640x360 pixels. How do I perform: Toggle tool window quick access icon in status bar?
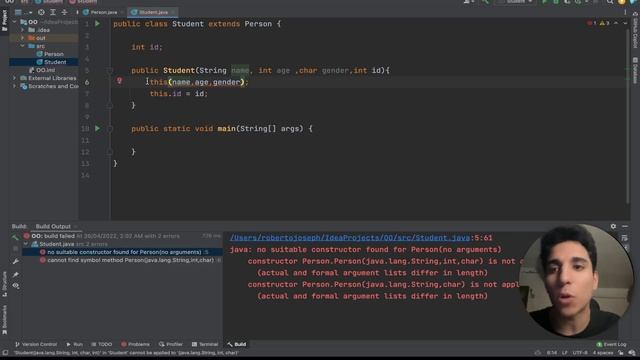[x=5, y=353]
